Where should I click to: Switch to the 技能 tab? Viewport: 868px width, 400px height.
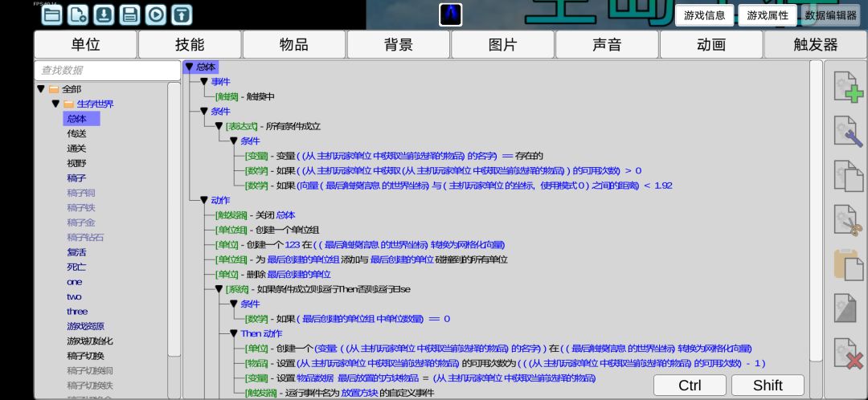[190, 45]
